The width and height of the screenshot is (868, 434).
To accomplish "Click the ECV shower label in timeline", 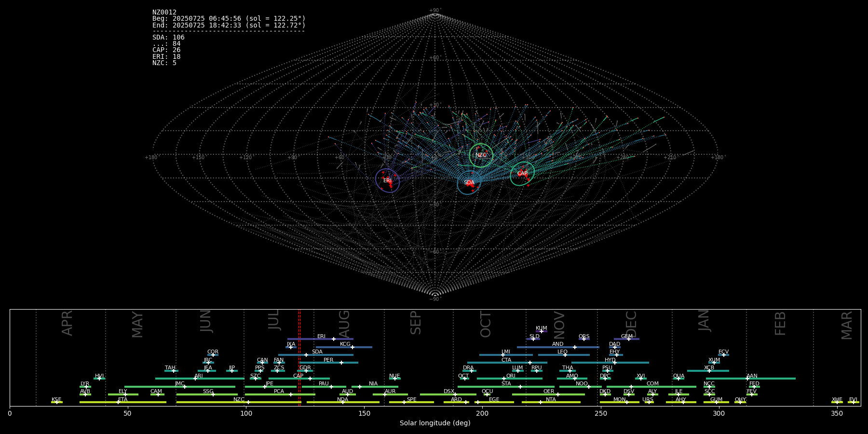I will [723, 352].
